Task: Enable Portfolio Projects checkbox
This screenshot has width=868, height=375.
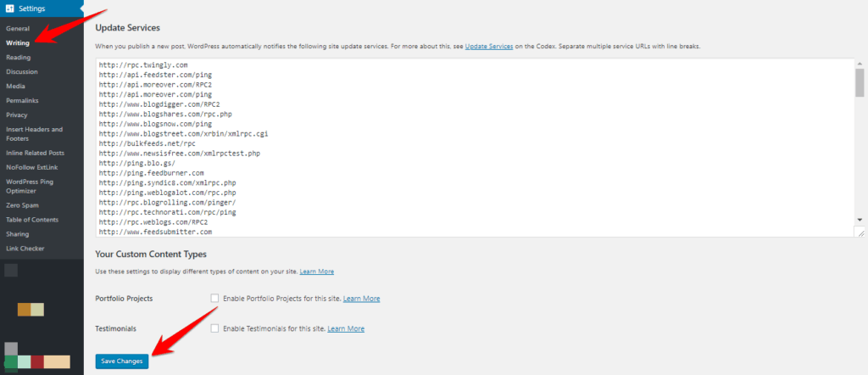Action: click(x=214, y=298)
